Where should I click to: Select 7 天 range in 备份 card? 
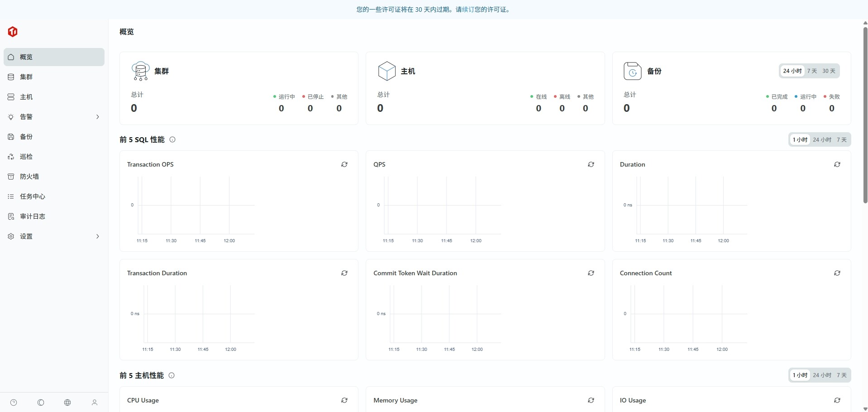tap(812, 71)
